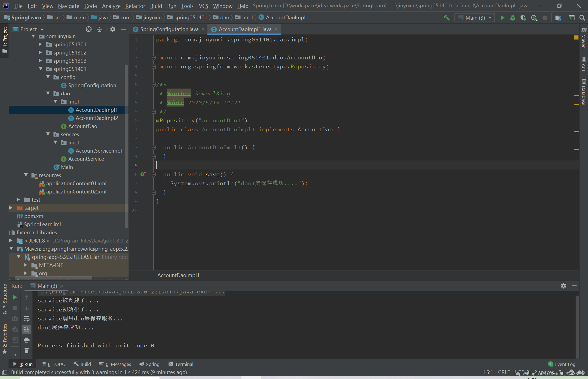588x379 pixels.
Task: Select pom.xml in project tree
Action: (x=34, y=216)
